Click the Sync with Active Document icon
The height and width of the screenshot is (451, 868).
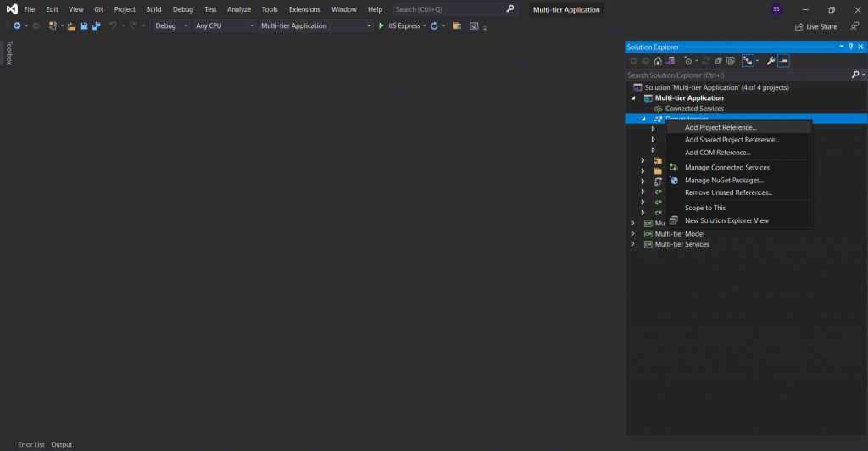[706, 61]
